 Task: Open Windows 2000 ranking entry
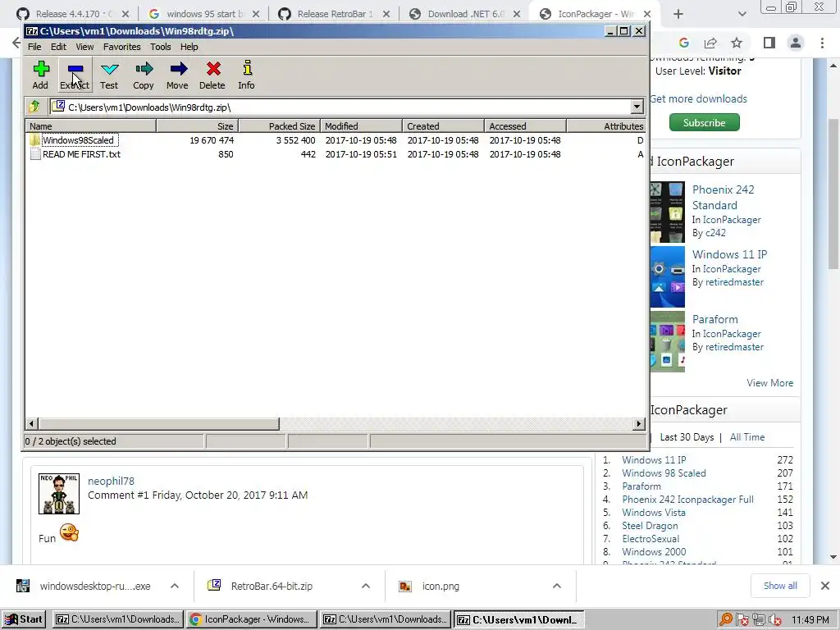(x=654, y=552)
